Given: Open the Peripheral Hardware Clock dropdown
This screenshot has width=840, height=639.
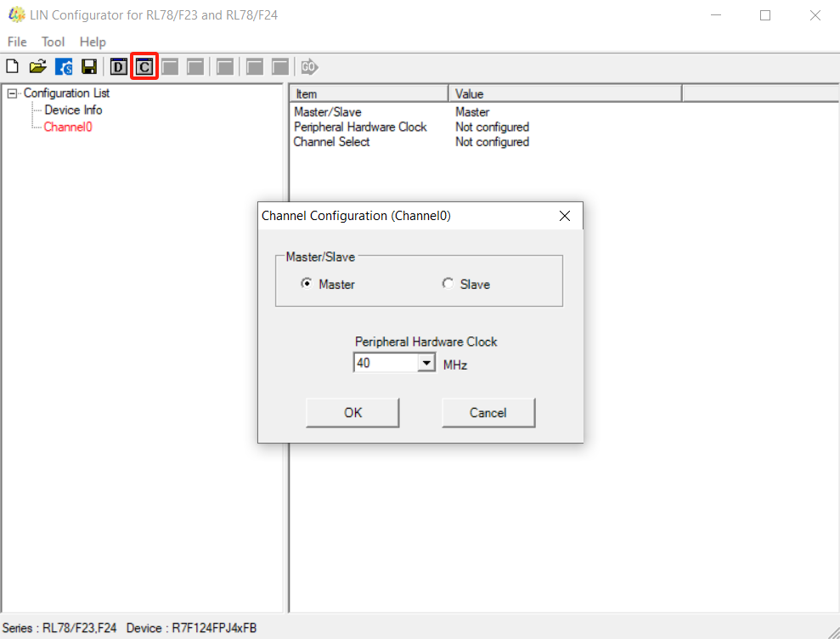Looking at the screenshot, I should (x=426, y=364).
